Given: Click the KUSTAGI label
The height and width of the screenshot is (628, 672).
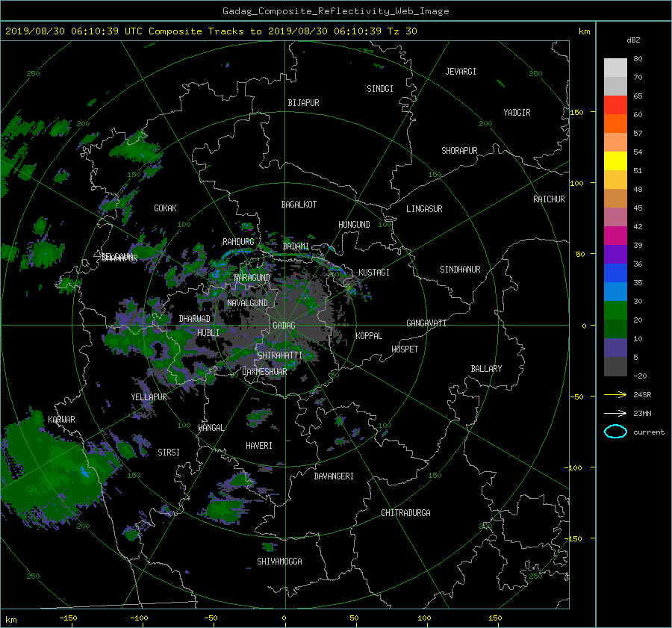Looking at the screenshot, I should [374, 273].
